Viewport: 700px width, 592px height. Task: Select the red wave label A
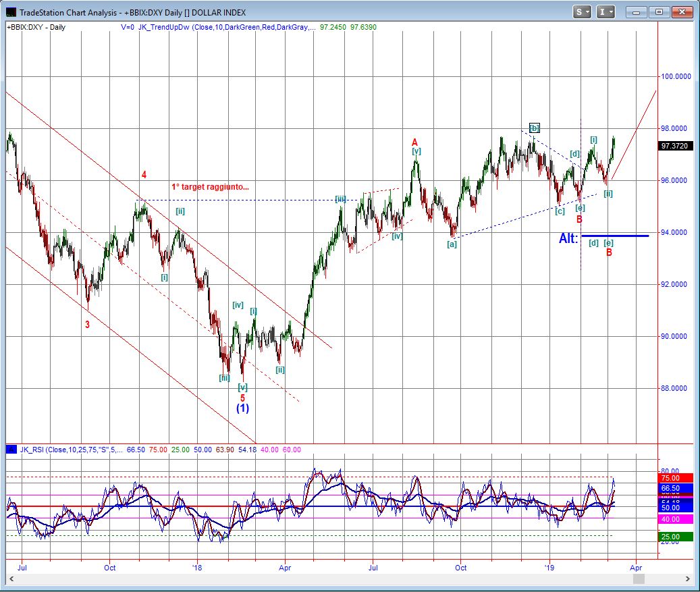[414, 142]
